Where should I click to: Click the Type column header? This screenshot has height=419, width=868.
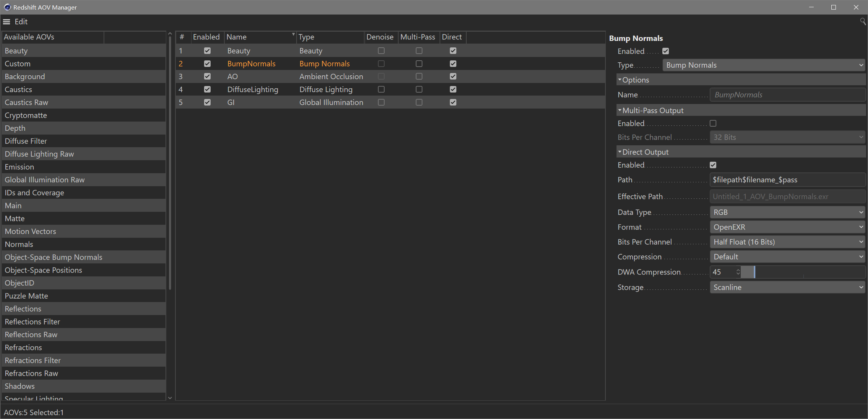pos(330,37)
